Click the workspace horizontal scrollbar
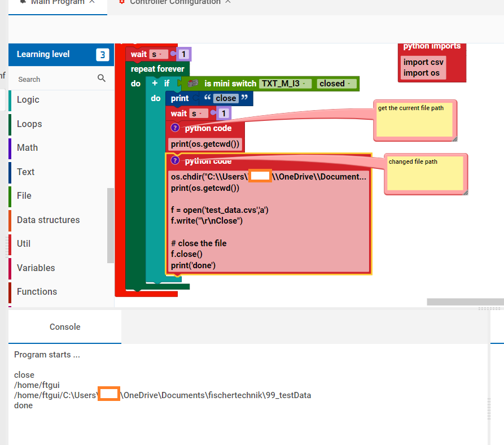The width and height of the screenshot is (504, 445). 465,302
